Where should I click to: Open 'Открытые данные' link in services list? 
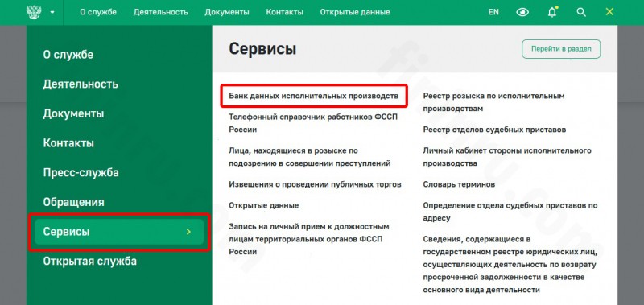(x=264, y=205)
